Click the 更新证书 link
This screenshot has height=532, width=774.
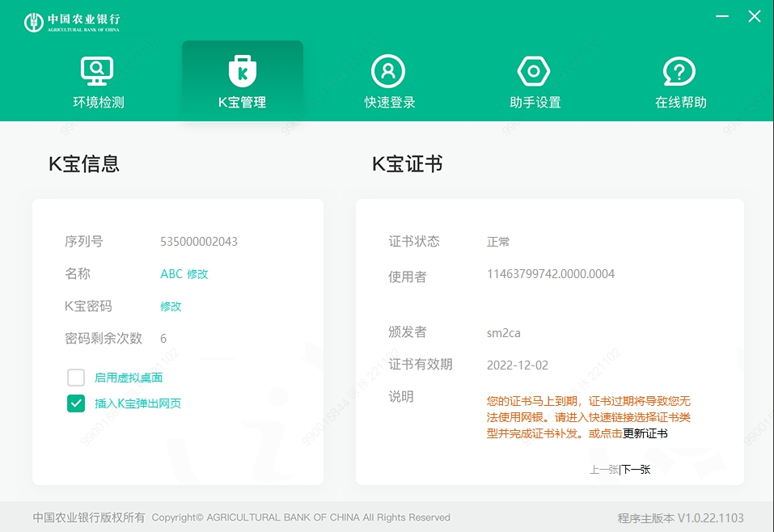[645, 434]
